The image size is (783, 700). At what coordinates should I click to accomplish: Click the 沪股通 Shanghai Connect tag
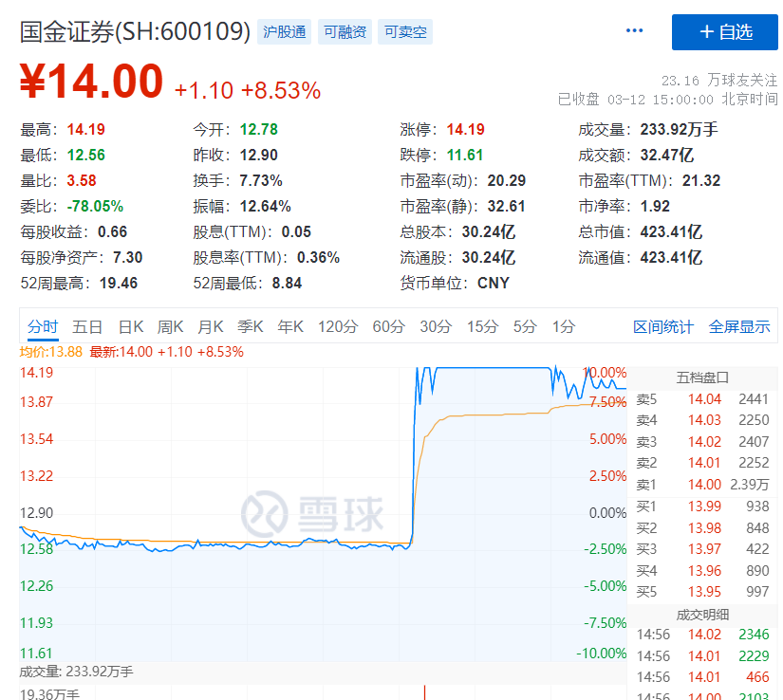(x=283, y=31)
